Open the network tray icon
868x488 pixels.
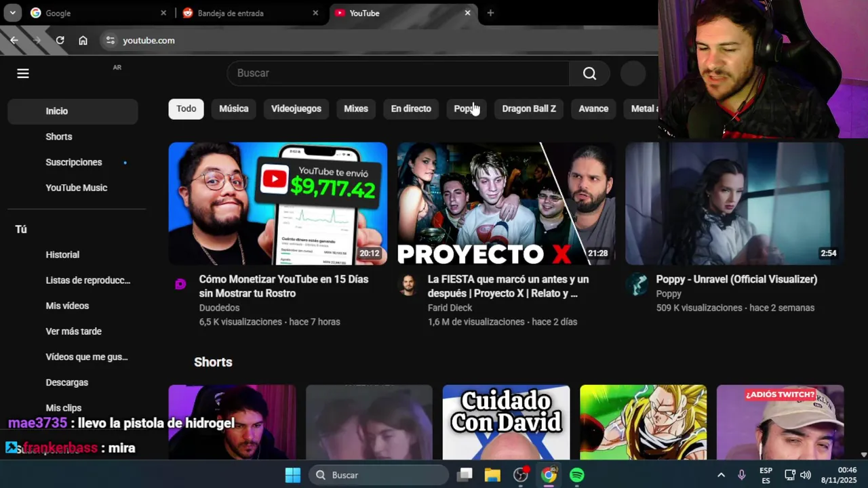coord(790,475)
